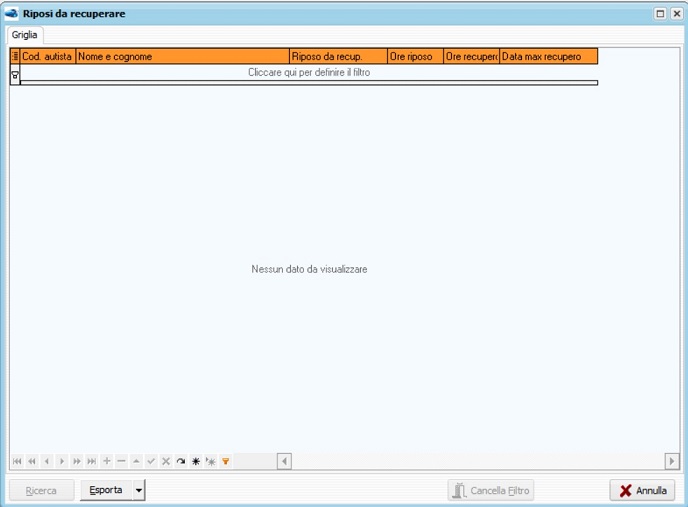Image resolution: width=688 pixels, height=507 pixels.
Task: Insert record with the plus icon
Action: click(x=107, y=461)
